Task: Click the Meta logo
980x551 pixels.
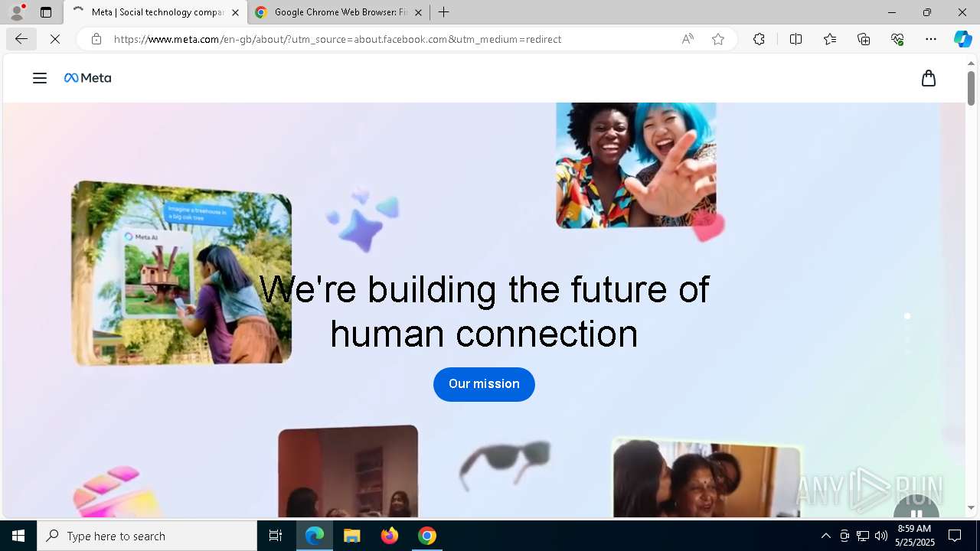Action: point(88,78)
